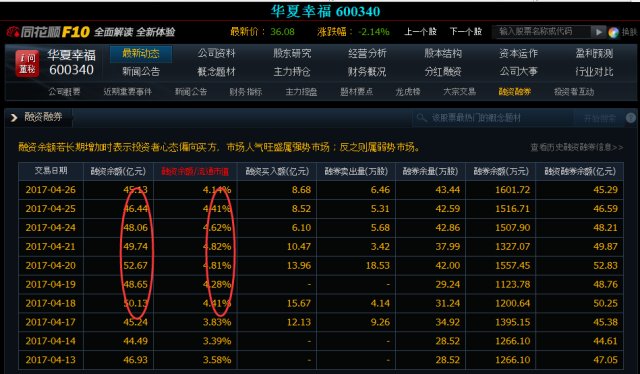The image size is (640, 374).
Task: Select the 2017-04-13 date cell
Action: 51,360
